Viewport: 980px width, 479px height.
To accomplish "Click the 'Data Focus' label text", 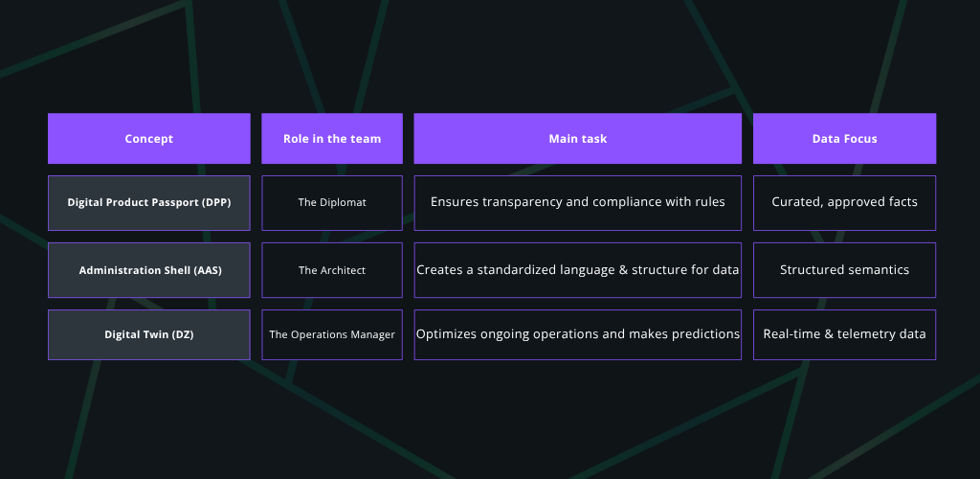I will point(844,139).
